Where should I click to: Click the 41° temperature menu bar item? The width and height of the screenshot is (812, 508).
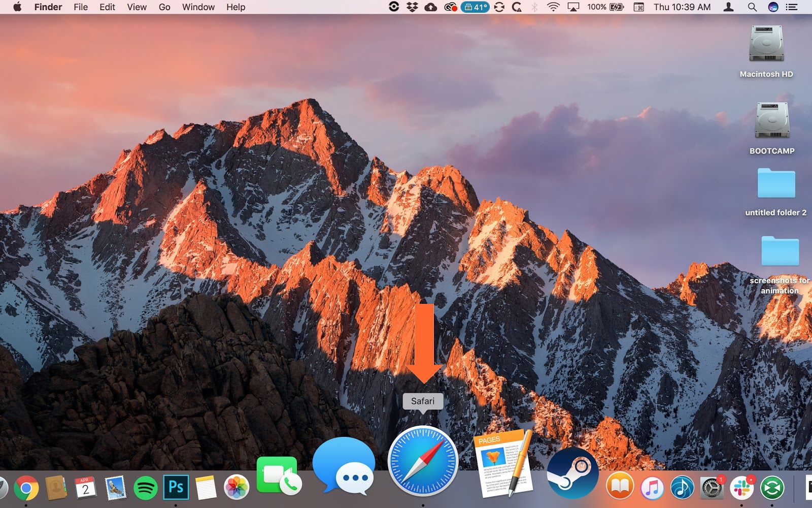point(475,7)
